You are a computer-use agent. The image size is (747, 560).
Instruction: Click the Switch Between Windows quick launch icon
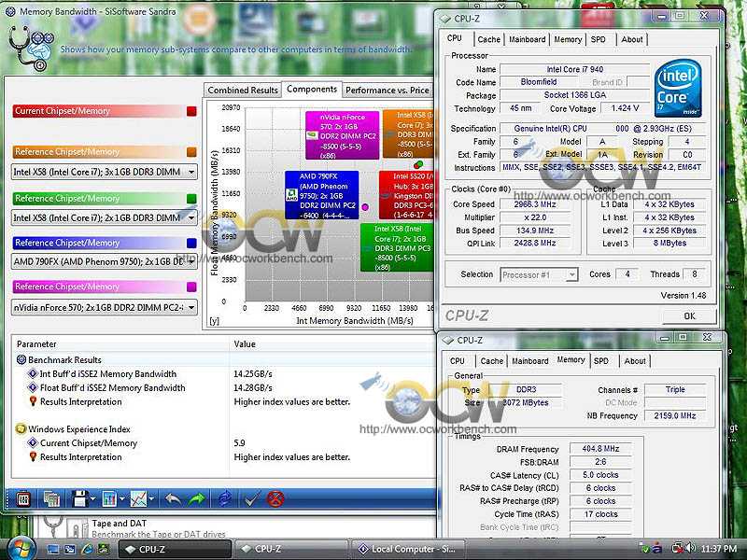coord(69,550)
